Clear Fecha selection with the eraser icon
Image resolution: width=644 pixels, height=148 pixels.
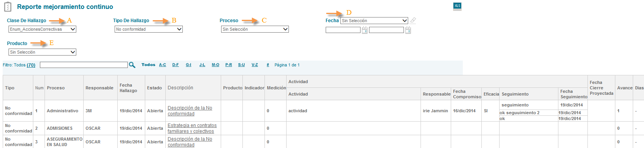[413, 20]
